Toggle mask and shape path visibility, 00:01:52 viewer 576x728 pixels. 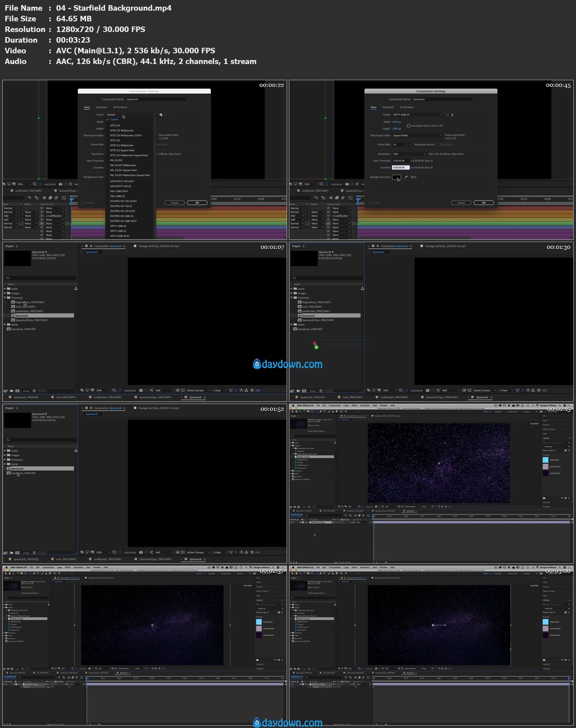tap(119, 552)
